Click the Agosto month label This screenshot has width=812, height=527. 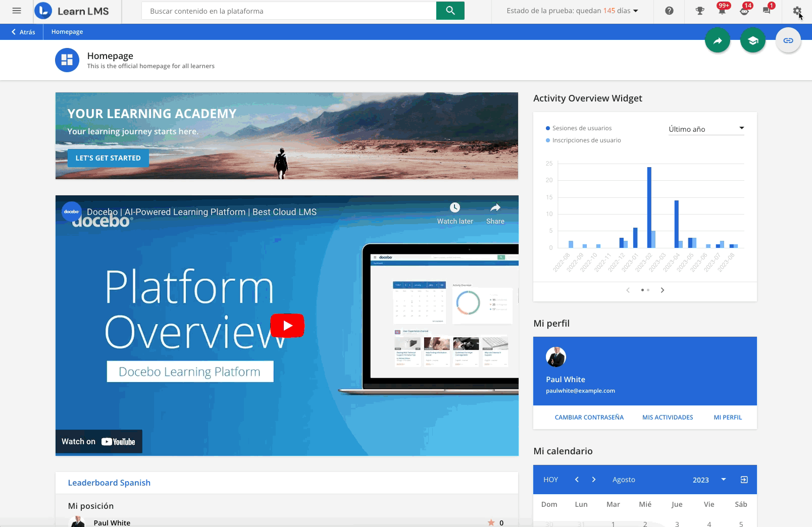[x=624, y=480]
